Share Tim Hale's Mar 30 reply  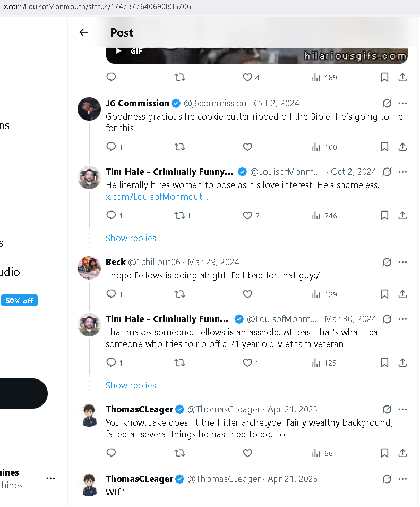(x=402, y=363)
